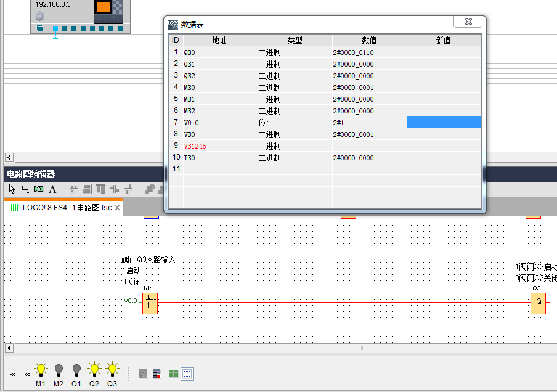Choose the connect wiring tool
Image resolution: width=557 pixels, height=392 pixels.
pyautogui.click(x=25, y=189)
